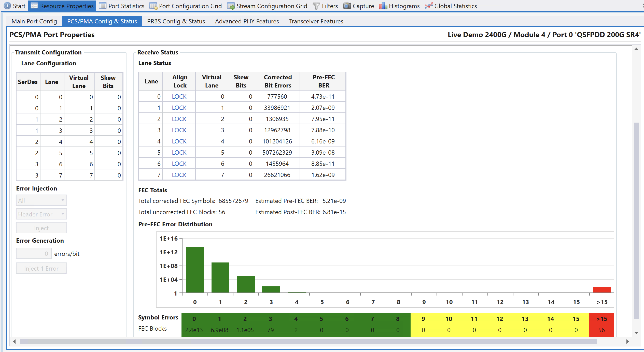The width and height of the screenshot is (644, 352).
Task: Click the Inject button
Action: (41, 228)
